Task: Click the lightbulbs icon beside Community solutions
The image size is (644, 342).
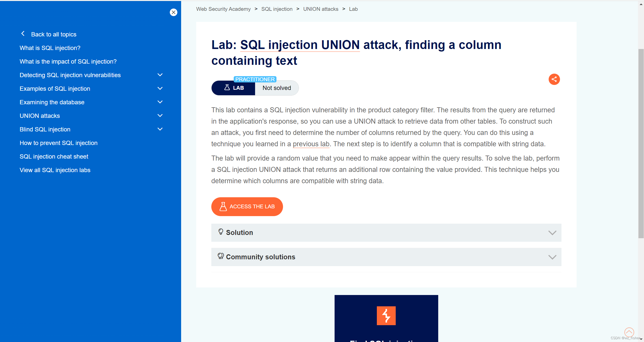Action: click(x=221, y=256)
